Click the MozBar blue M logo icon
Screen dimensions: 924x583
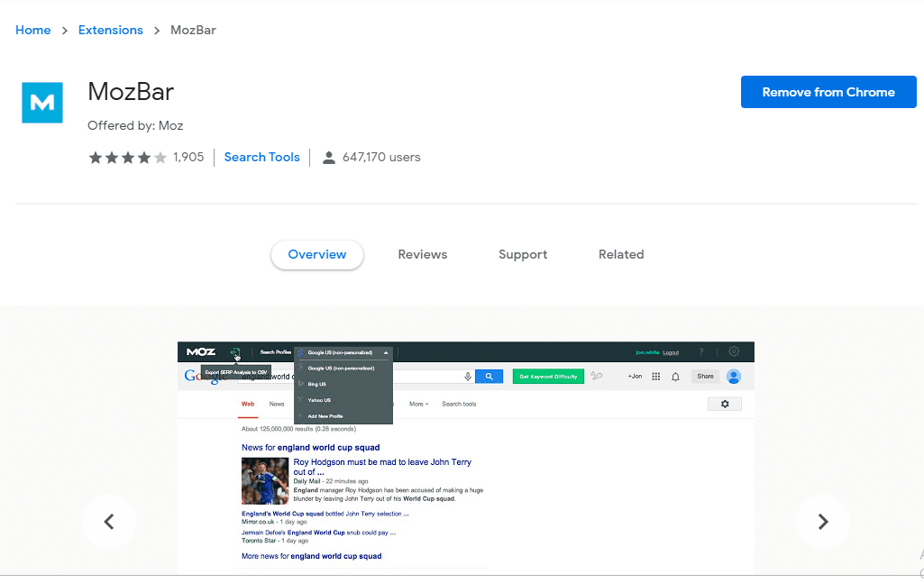[x=41, y=103]
